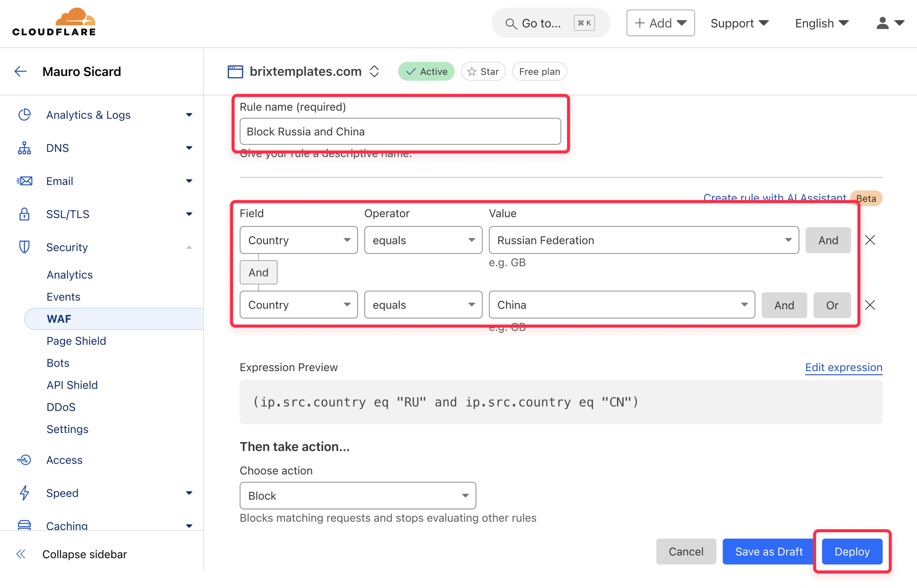Expand the Email section
Screen dimensions: 917x588
pos(189,181)
